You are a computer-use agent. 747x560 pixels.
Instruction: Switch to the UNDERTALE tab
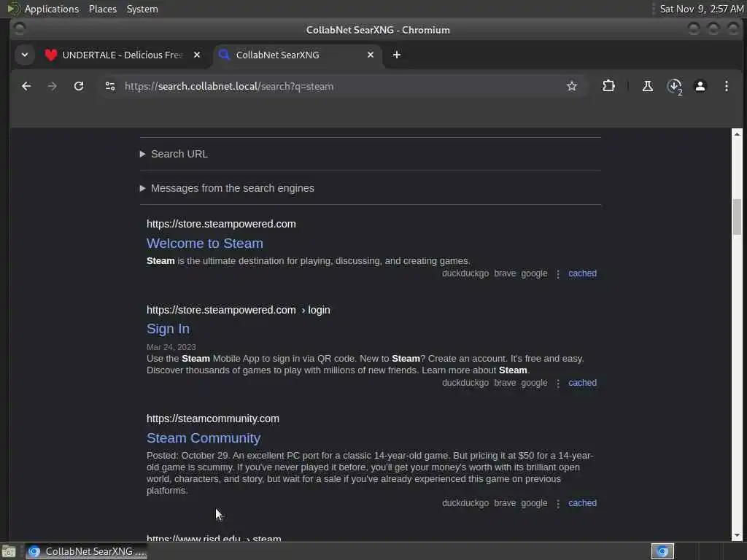(123, 55)
